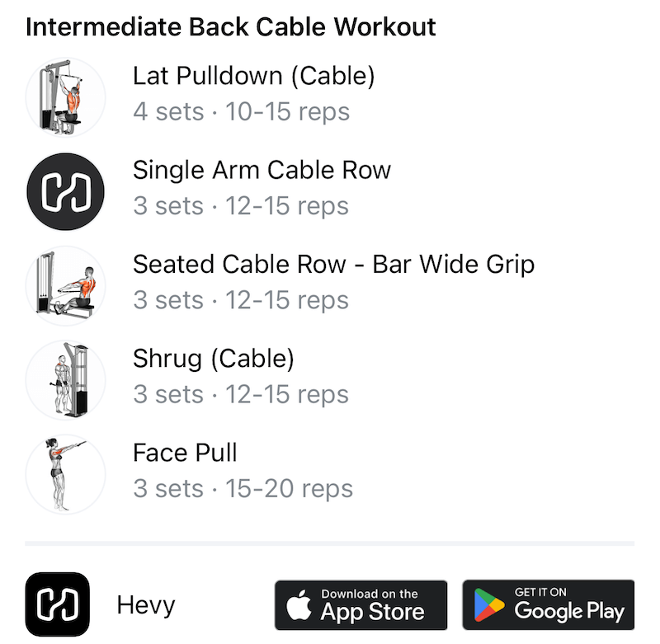Open the Lat Pulldown (Cable) title
The image size is (660, 644).
point(254,76)
